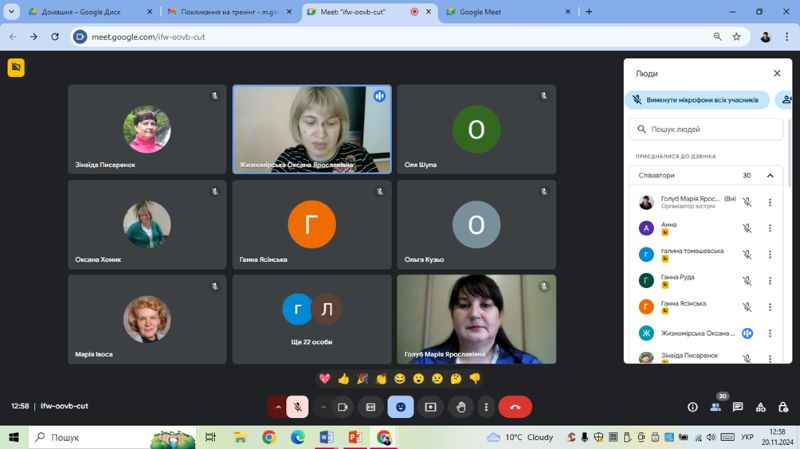Open Chrome profile avatar
Screen dimensions: 800x449
click(765, 37)
